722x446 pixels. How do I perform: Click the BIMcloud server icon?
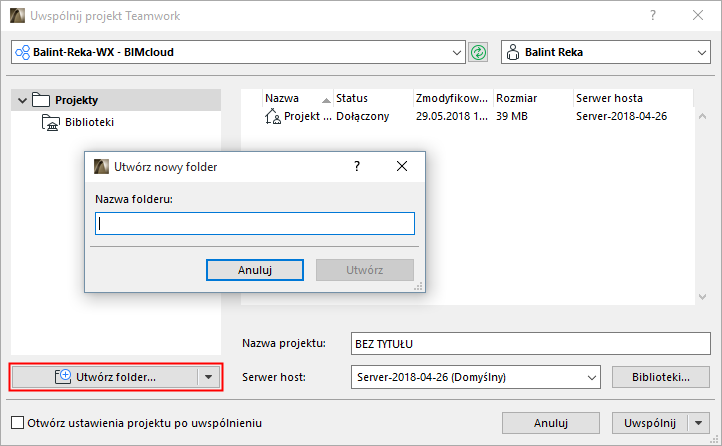[x=23, y=52]
